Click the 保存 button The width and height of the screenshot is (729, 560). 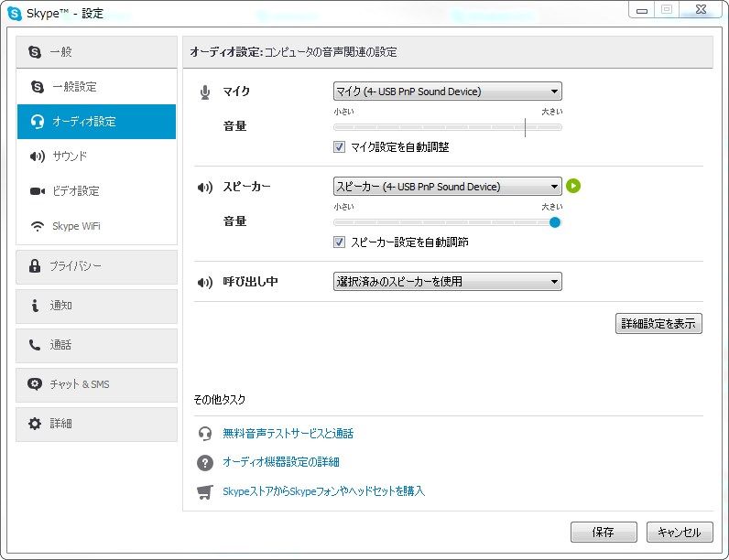point(604,533)
